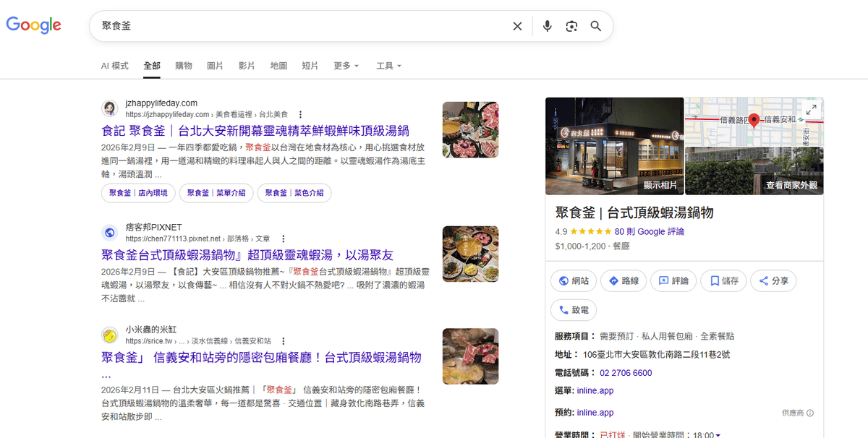Open result 聚食釜台式頂級蝦湯鍋物 超頂級靈魂蝦湯
The image size is (868, 438).
247,255
